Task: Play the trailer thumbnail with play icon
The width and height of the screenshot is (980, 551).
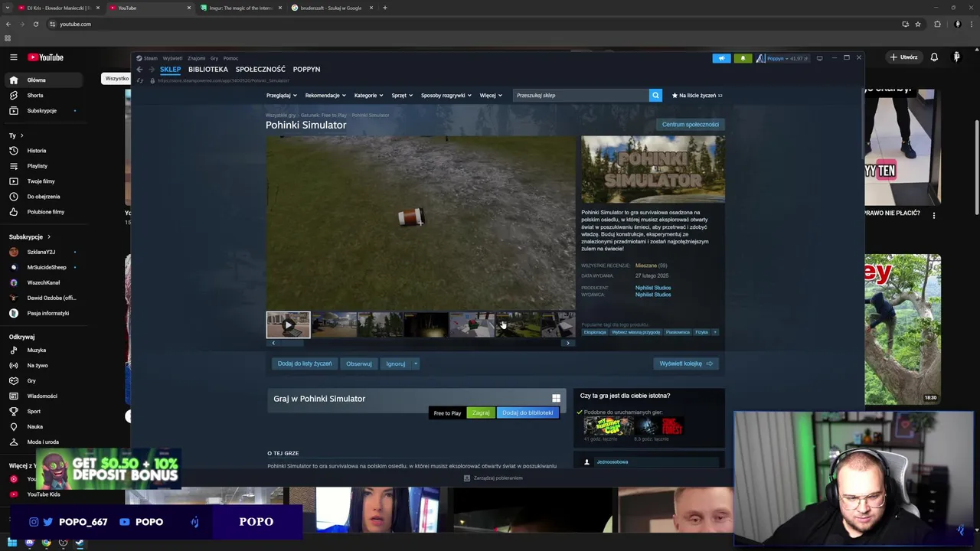Action: click(288, 324)
